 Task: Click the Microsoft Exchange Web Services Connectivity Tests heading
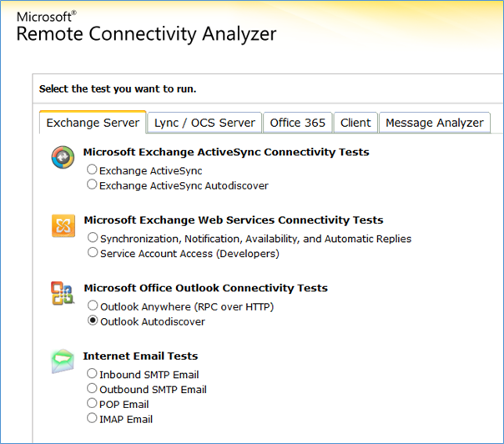234,220
